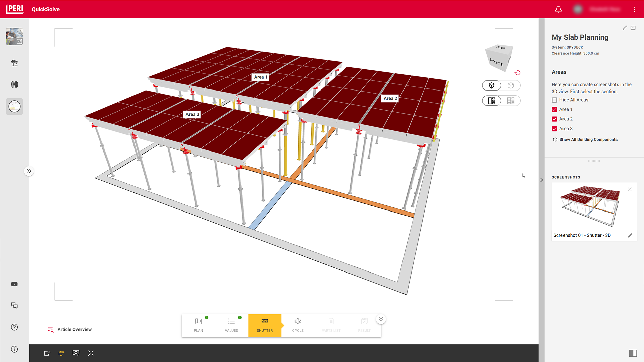
Task: Create a new screenshot with the capture icon
Action: (x=76, y=353)
